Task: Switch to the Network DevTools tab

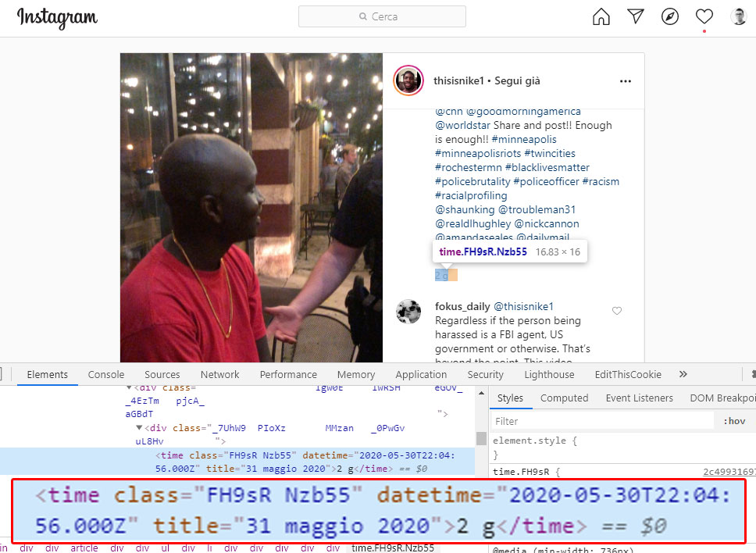Action: click(220, 375)
